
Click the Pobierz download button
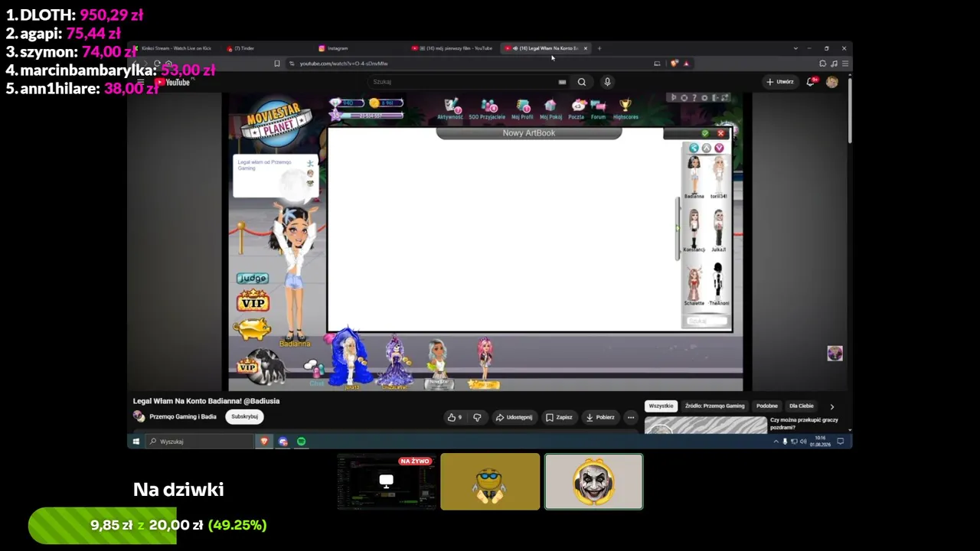click(x=599, y=417)
